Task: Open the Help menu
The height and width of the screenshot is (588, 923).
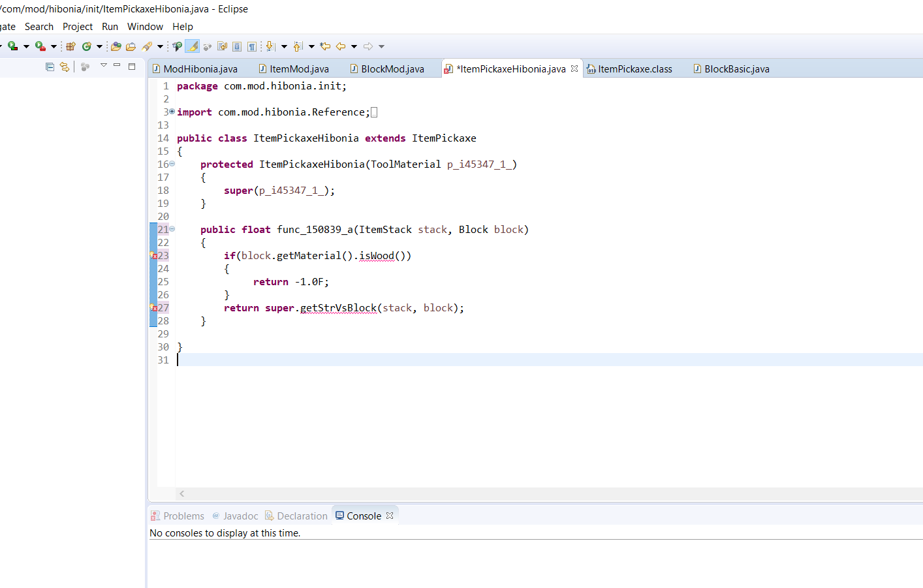Action: (x=183, y=27)
